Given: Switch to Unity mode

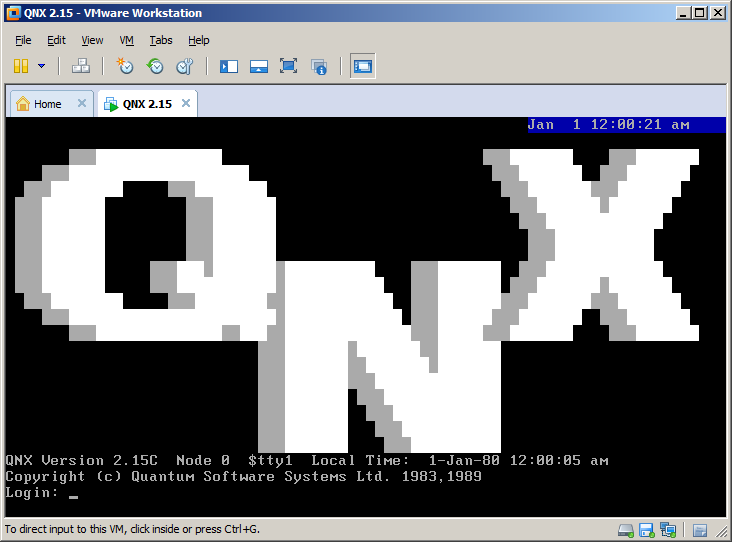Looking at the screenshot, I should point(319,66).
